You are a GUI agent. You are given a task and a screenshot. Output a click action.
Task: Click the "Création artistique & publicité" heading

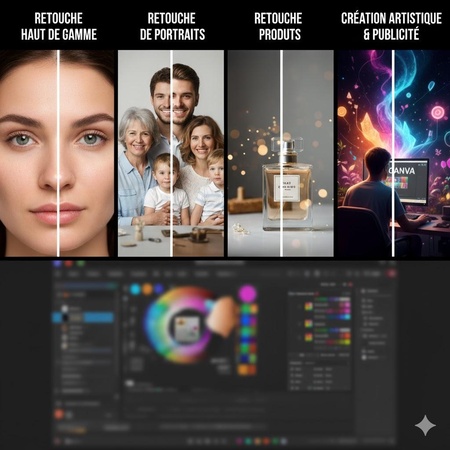tap(391, 27)
